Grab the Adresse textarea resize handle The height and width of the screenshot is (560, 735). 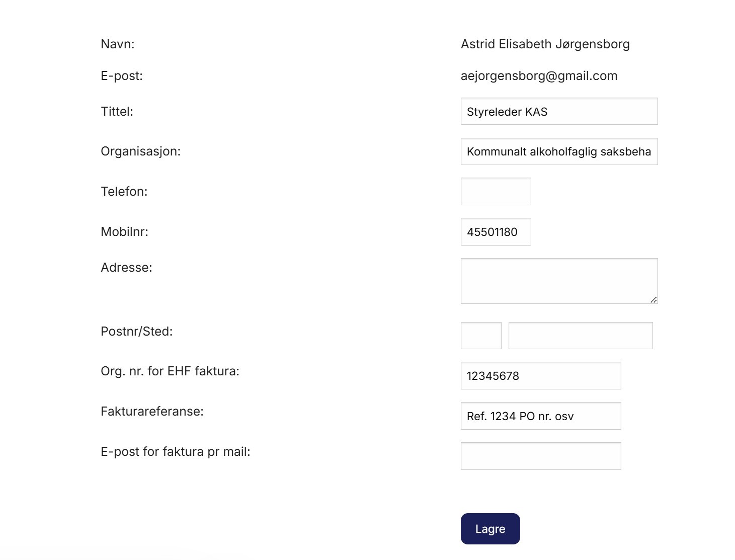(x=654, y=299)
